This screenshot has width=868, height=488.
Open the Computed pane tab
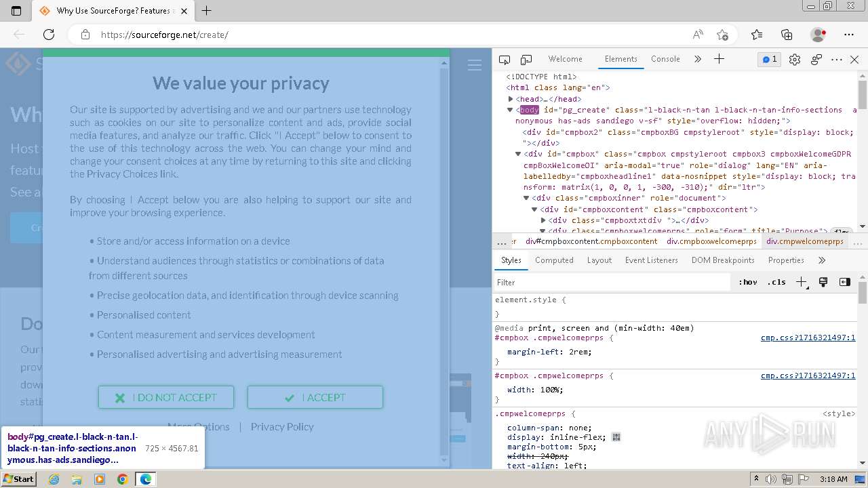coord(554,260)
